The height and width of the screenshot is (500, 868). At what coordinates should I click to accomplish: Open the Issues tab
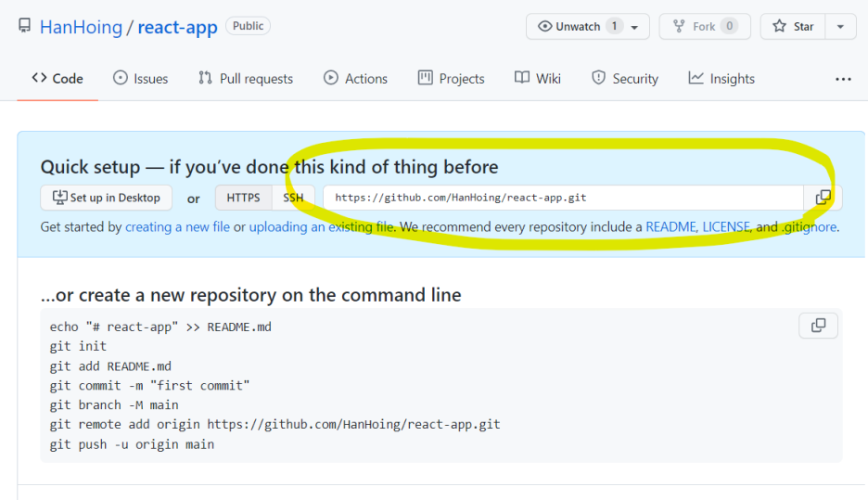141,79
